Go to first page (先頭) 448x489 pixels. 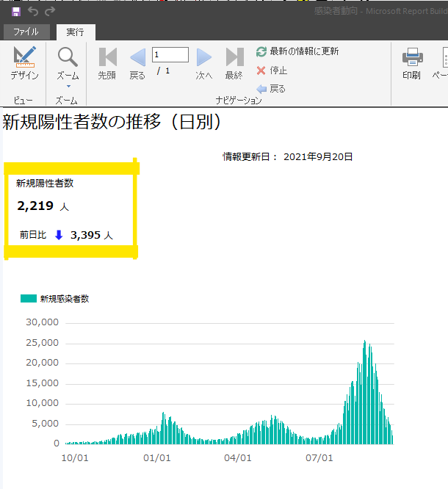(x=107, y=62)
